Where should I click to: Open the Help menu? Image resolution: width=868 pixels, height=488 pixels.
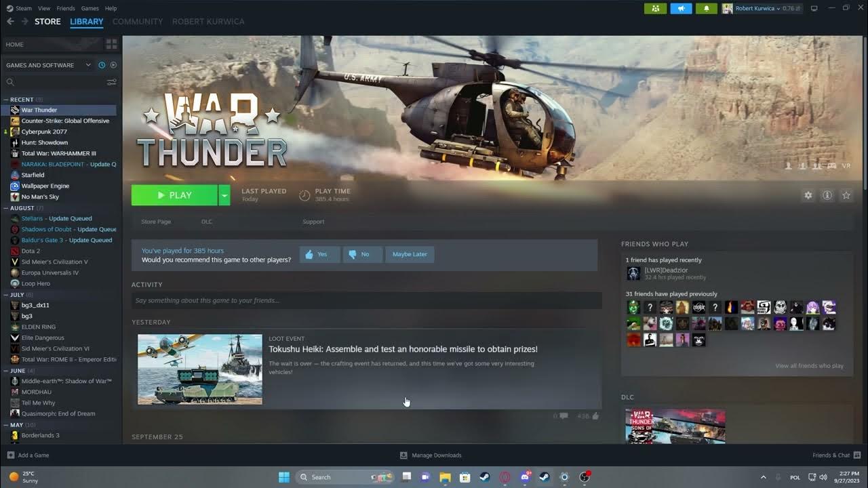point(111,8)
